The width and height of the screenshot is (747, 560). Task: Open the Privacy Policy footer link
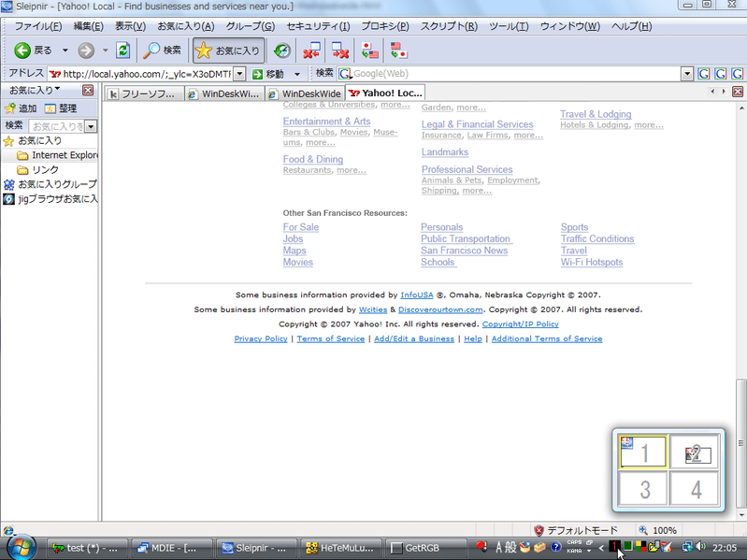point(261,338)
